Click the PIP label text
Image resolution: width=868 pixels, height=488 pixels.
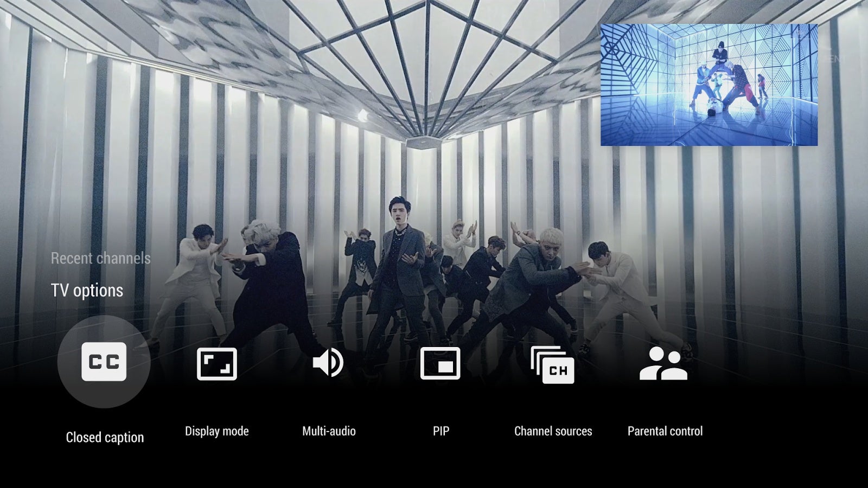click(441, 431)
